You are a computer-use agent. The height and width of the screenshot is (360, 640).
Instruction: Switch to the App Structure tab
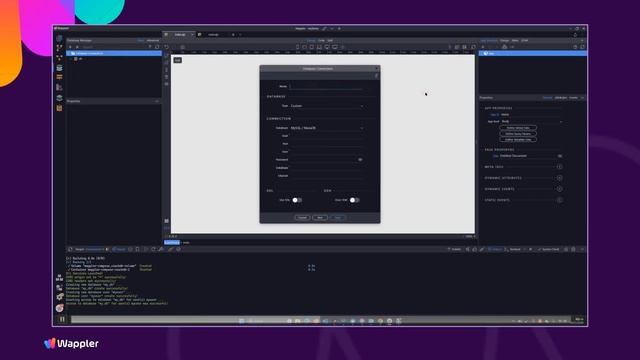[x=489, y=40]
